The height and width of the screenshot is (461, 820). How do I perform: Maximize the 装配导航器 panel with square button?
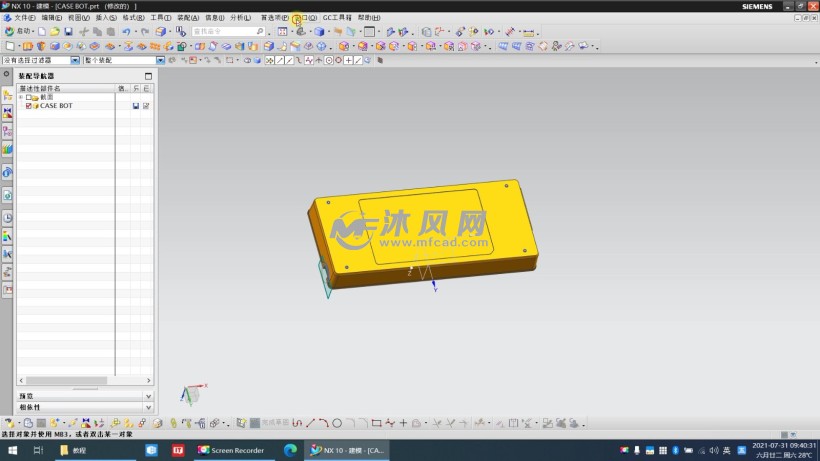[x=149, y=76]
